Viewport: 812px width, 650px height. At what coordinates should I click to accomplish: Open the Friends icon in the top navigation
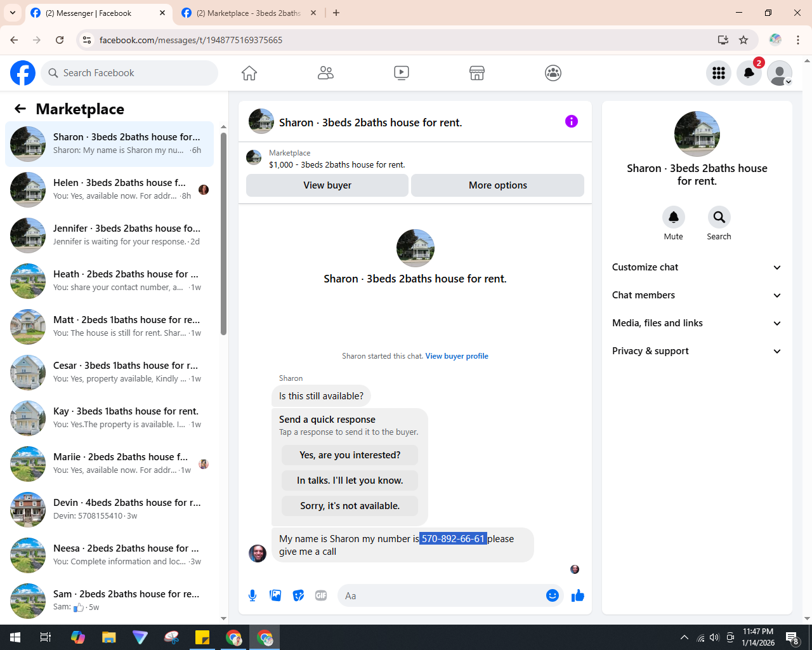click(325, 73)
